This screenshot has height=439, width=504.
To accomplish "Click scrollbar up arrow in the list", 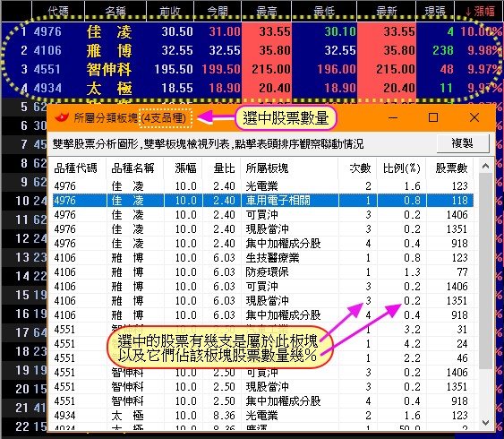I will tap(486, 167).
